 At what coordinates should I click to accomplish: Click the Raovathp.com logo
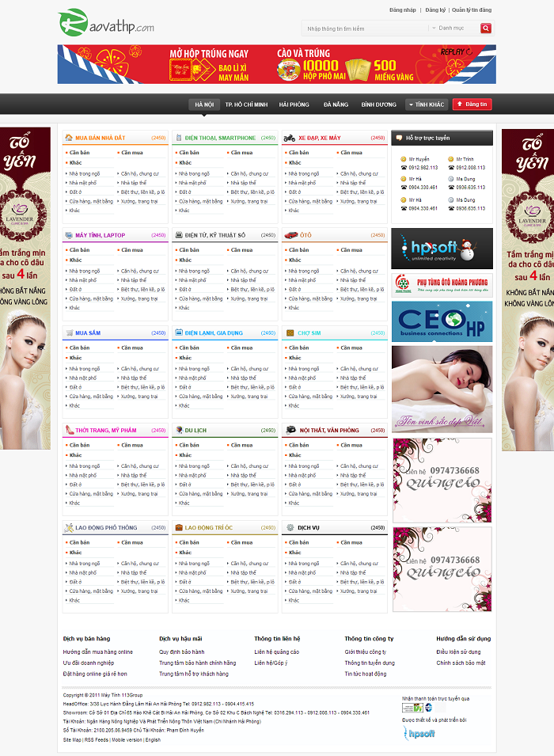coord(106,24)
